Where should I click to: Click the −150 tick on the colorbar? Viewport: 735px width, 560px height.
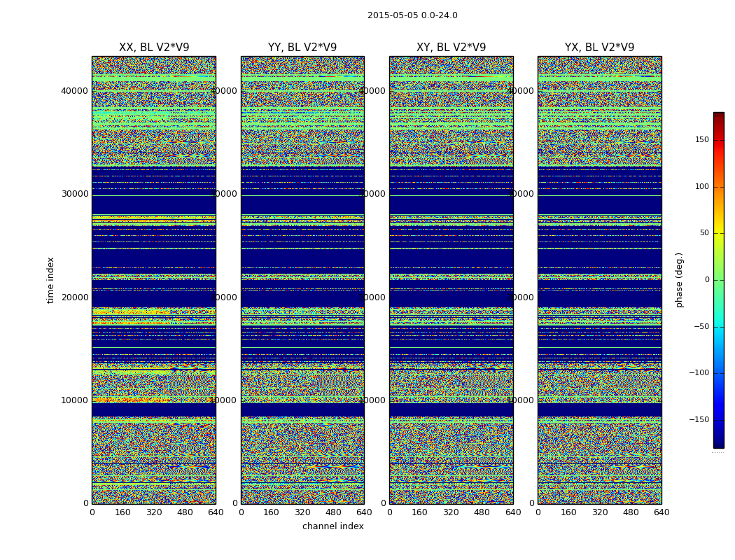pyautogui.click(x=699, y=419)
